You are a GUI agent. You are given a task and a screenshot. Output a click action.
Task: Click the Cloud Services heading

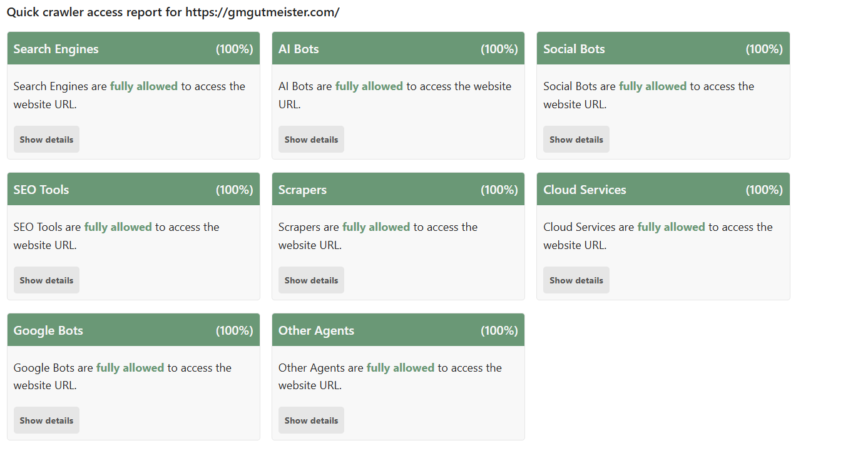point(585,190)
